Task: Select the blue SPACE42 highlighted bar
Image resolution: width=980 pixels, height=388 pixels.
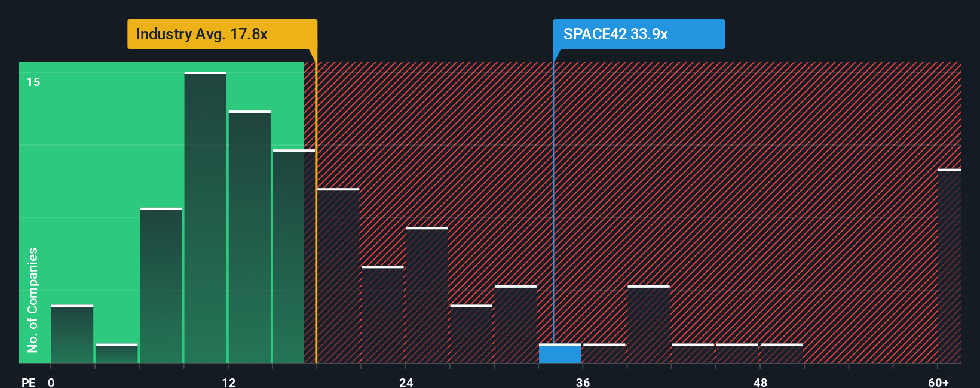Action: (560, 353)
